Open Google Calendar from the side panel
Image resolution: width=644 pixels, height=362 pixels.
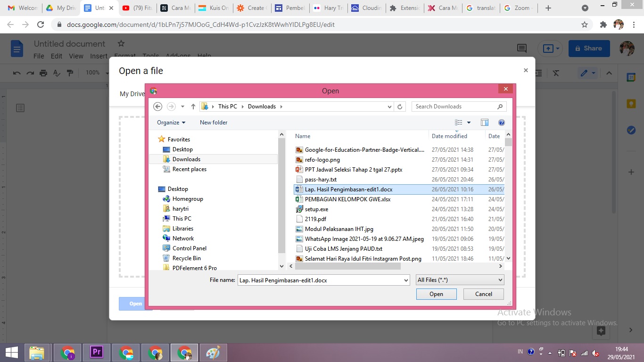631,78
